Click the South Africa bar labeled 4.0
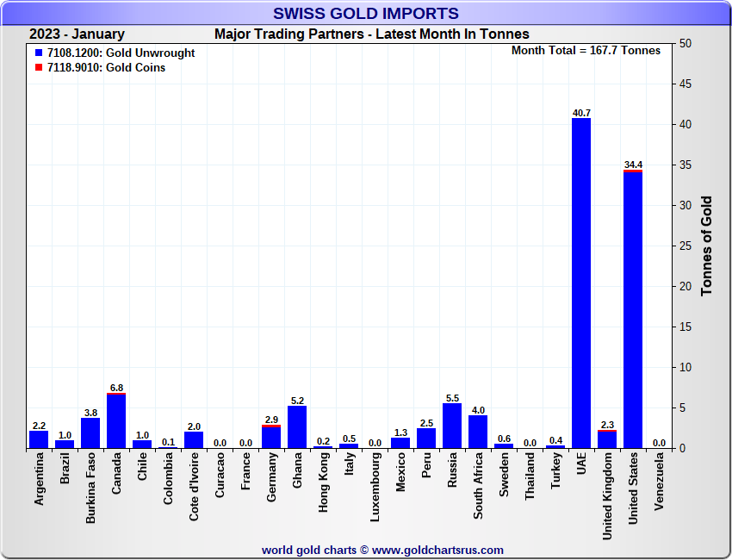Screen dimensions: 732x560 478,432
